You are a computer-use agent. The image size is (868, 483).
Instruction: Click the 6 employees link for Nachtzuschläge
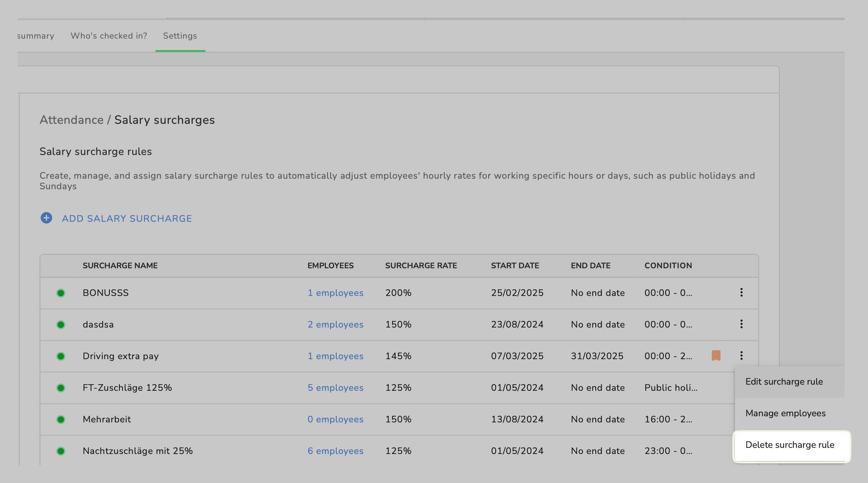coord(335,451)
